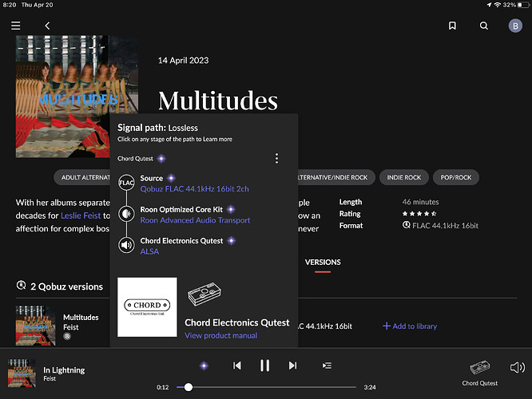Switch to the VERSIONS tab

click(323, 263)
